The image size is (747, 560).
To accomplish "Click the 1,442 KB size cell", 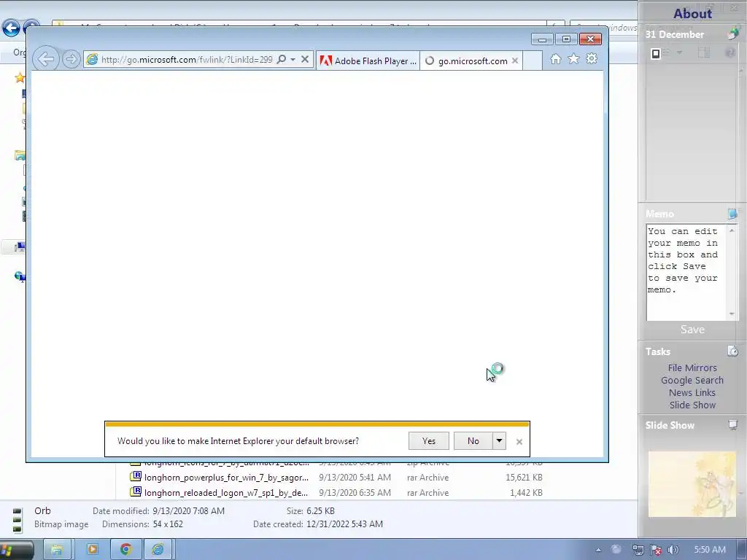I will coord(526,492).
